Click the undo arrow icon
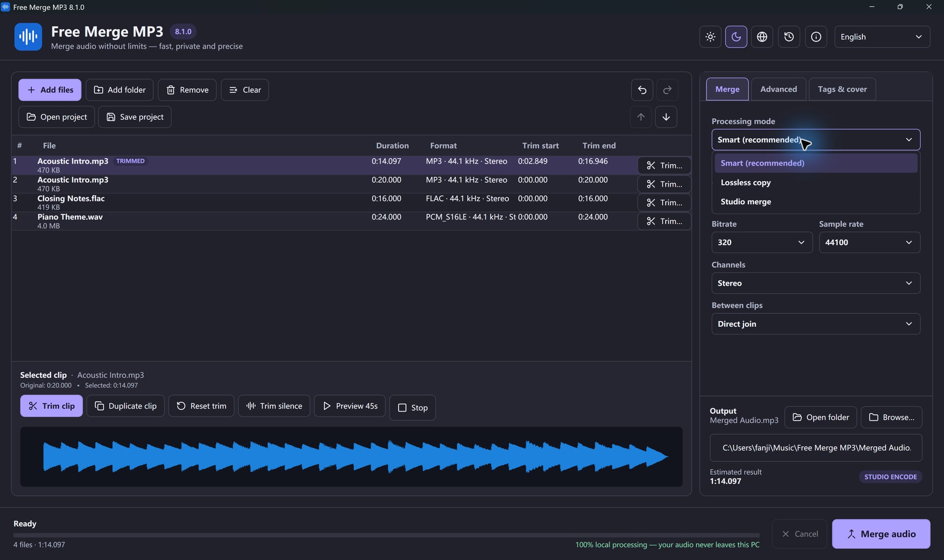 [642, 90]
